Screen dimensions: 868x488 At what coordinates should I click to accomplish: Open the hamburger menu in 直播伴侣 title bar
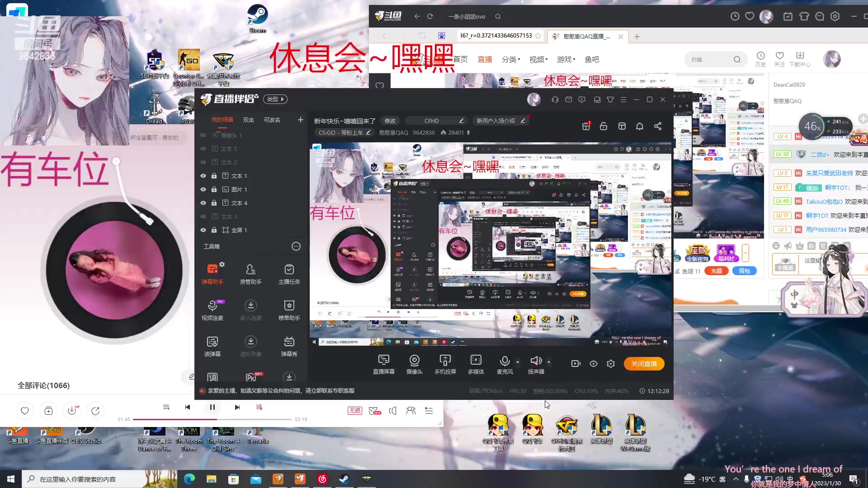623,99
